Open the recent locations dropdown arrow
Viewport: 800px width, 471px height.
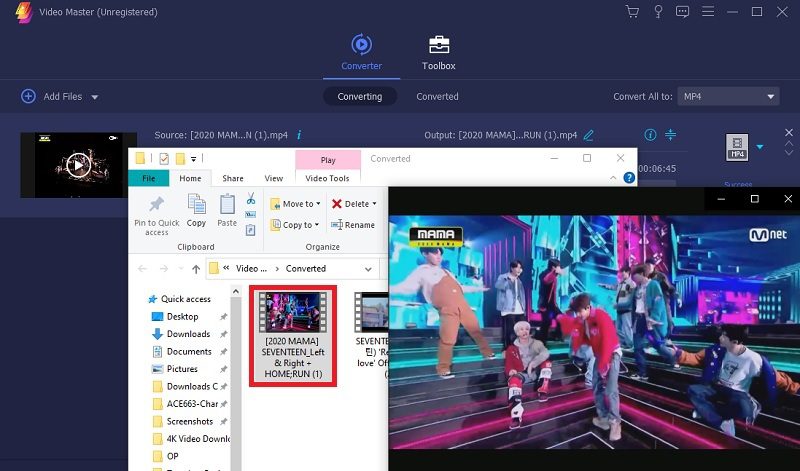click(181, 269)
